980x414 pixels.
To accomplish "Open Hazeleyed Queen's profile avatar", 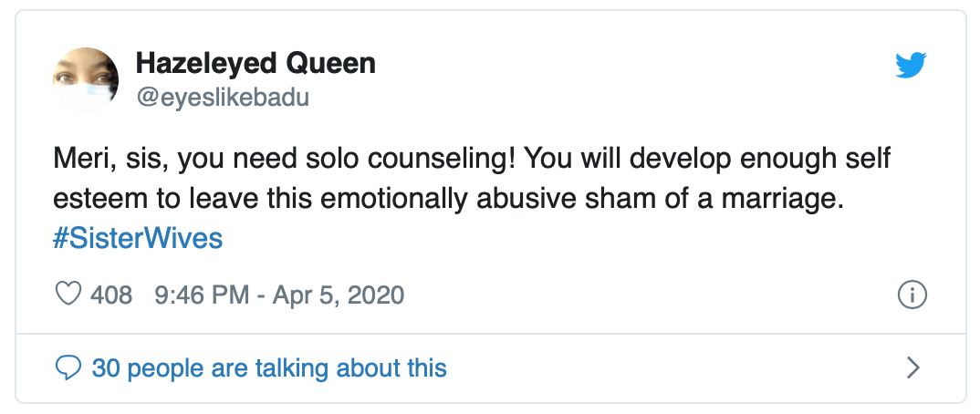I will click(88, 80).
